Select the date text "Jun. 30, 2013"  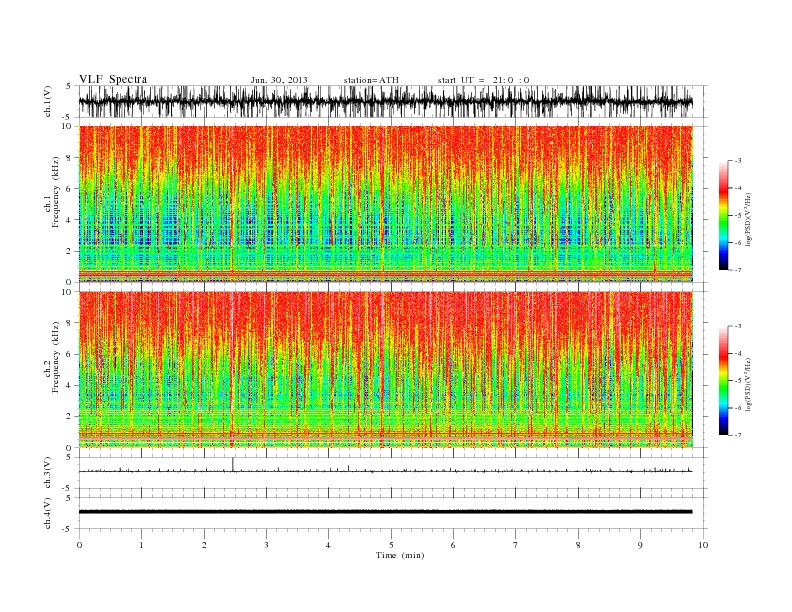279,80
